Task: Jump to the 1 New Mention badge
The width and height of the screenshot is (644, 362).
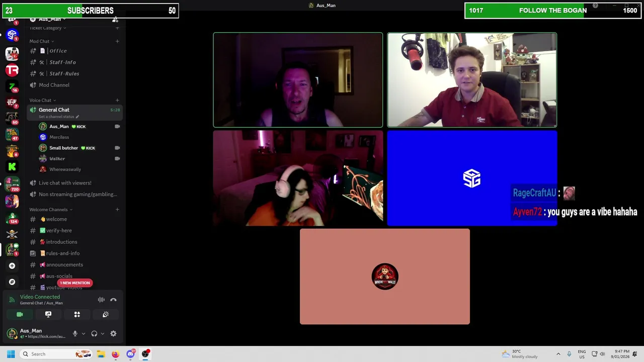Action: click(x=75, y=283)
